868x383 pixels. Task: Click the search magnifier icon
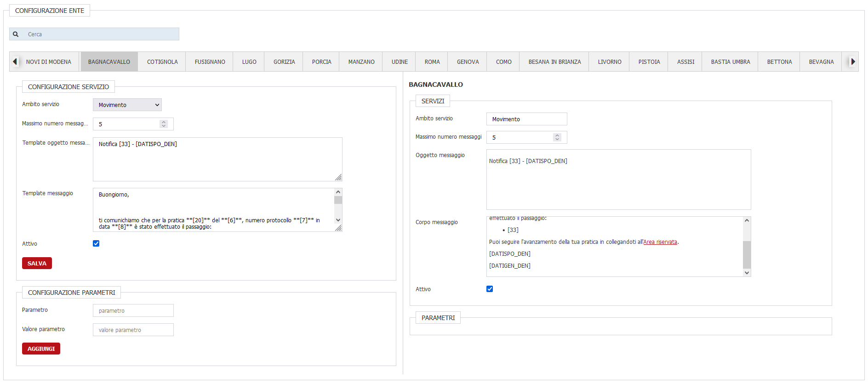pyautogui.click(x=16, y=34)
